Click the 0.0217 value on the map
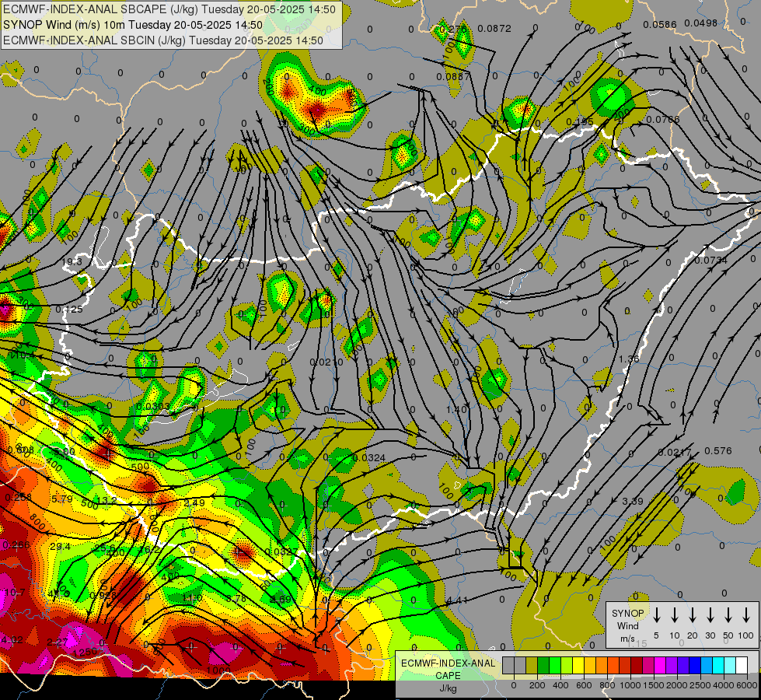 (675, 452)
